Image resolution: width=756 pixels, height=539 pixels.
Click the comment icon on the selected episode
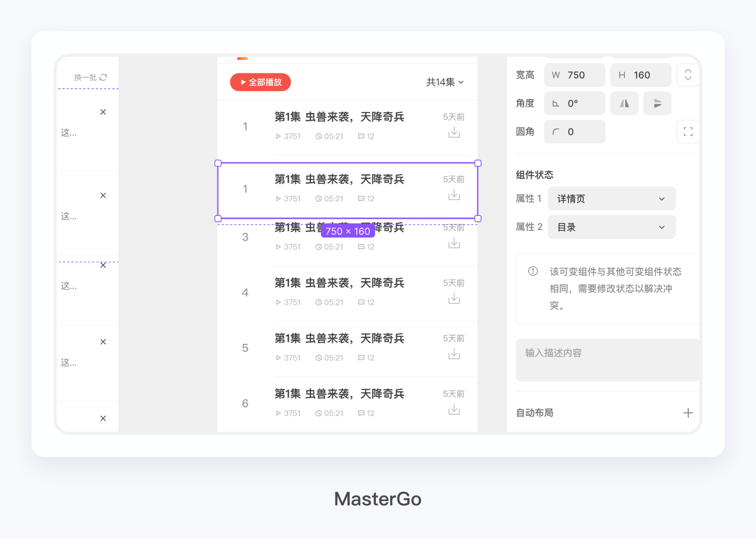click(362, 198)
